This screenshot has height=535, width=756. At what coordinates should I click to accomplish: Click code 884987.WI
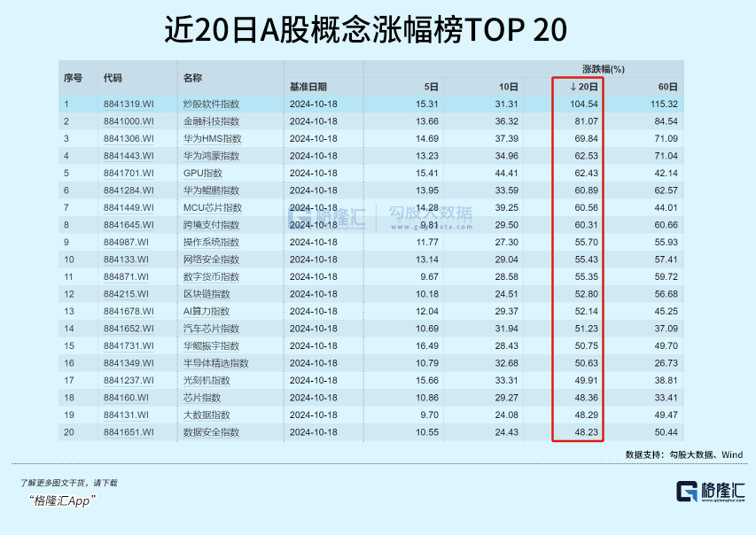click(x=127, y=243)
